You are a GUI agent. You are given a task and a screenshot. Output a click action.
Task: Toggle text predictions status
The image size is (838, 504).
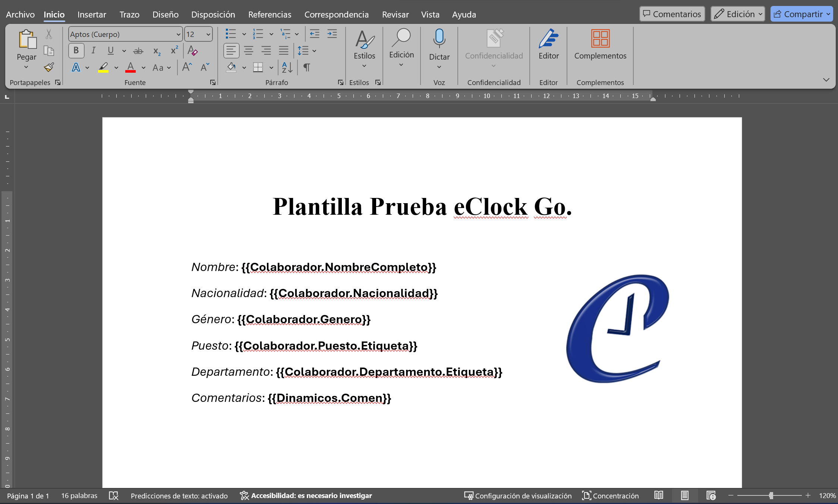tap(179, 495)
